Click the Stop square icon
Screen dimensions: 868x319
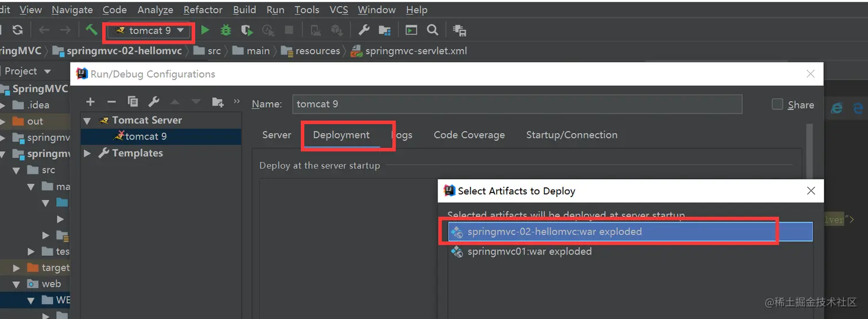coord(289,30)
